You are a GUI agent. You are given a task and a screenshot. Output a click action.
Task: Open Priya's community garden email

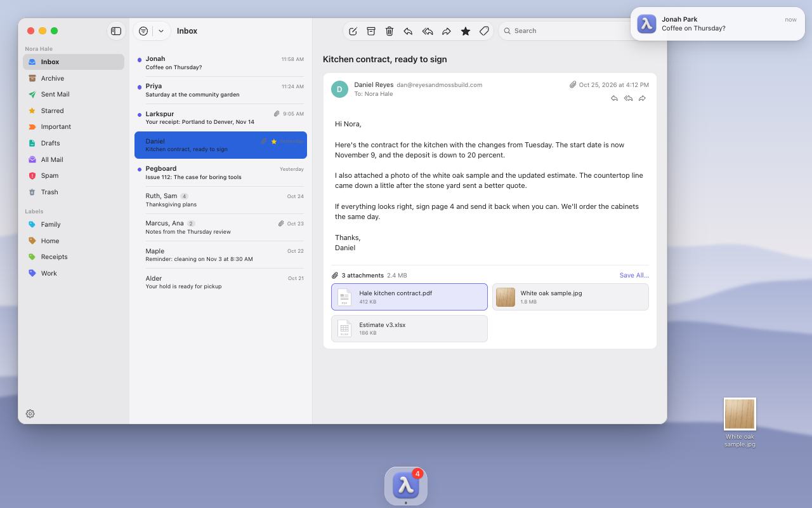(x=221, y=90)
